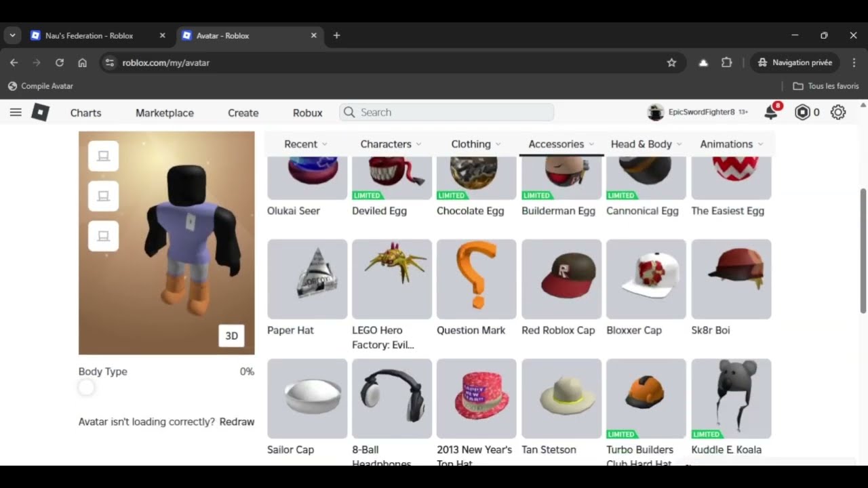The width and height of the screenshot is (868, 488).
Task: Open the Roblox hamburger menu
Action: [16, 113]
